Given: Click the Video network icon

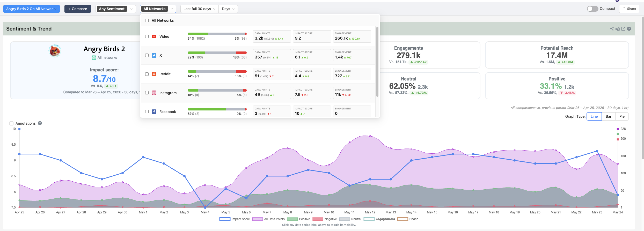Looking at the screenshot, I should pyautogui.click(x=154, y=36).
